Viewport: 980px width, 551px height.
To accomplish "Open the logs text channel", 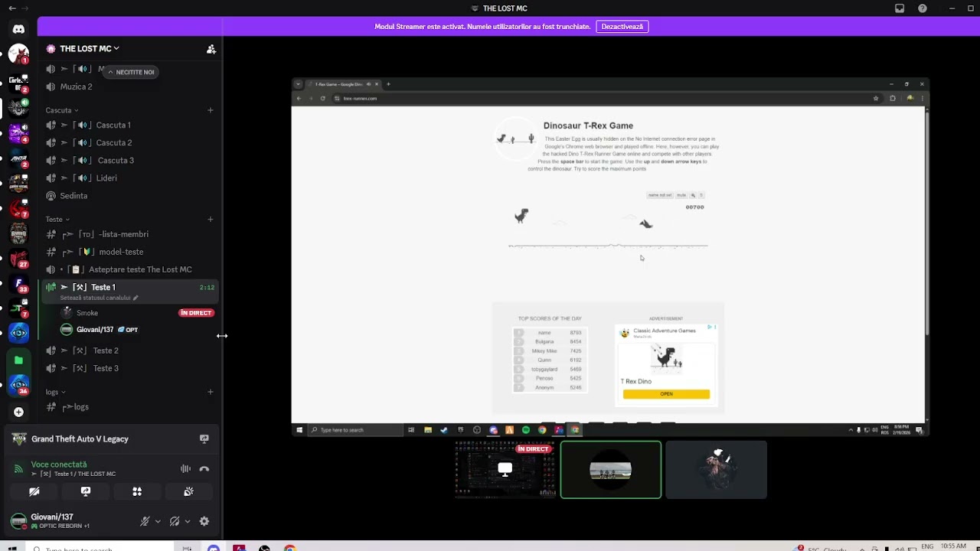I will click(130, 407).
